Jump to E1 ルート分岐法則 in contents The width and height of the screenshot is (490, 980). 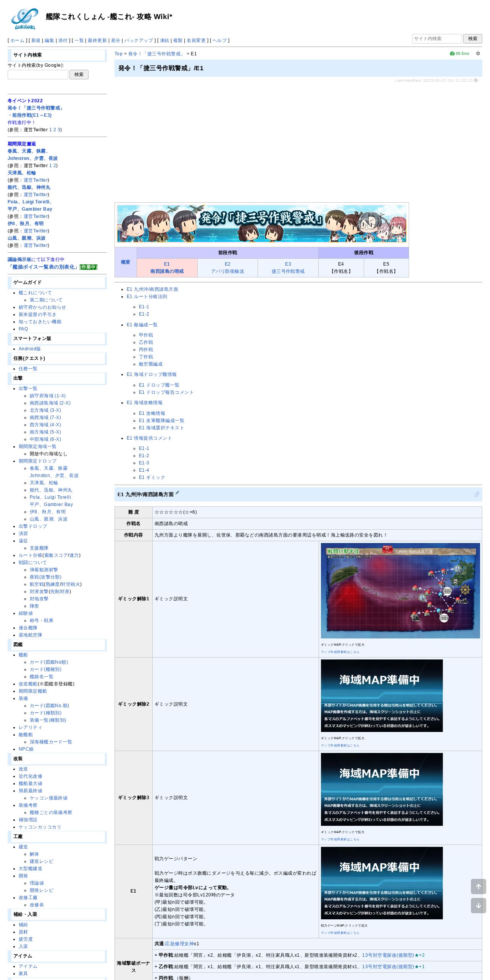[147, 297]
